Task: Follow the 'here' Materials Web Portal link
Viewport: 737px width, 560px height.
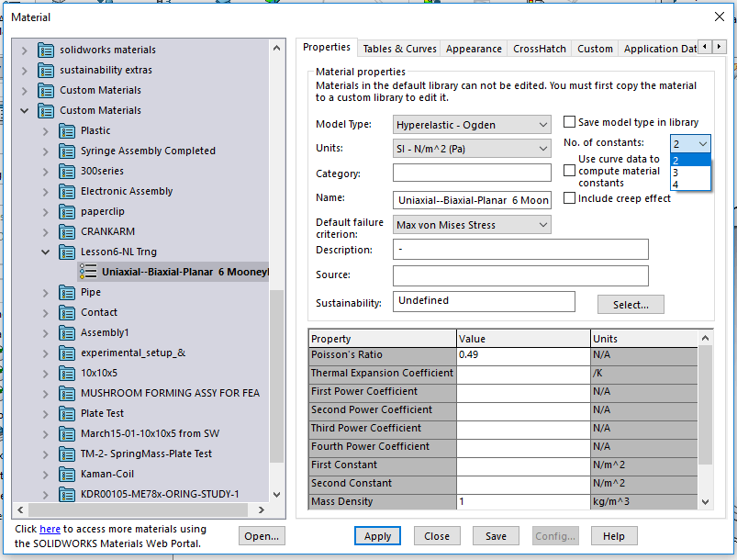Action: [x=50, y=529]
